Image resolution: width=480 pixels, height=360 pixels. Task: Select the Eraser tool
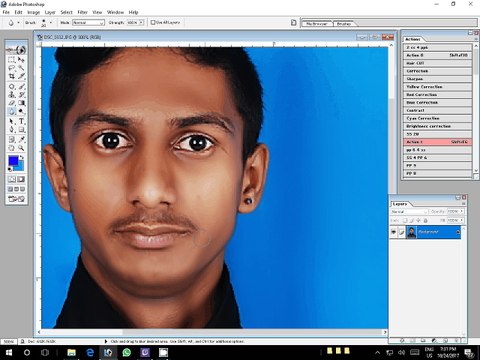point(12,103)
